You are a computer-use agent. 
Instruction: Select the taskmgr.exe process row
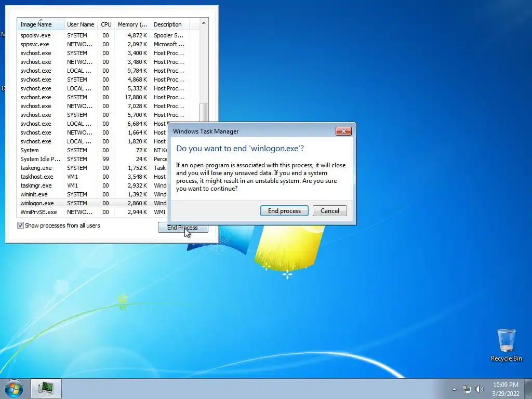coord(92,185)
